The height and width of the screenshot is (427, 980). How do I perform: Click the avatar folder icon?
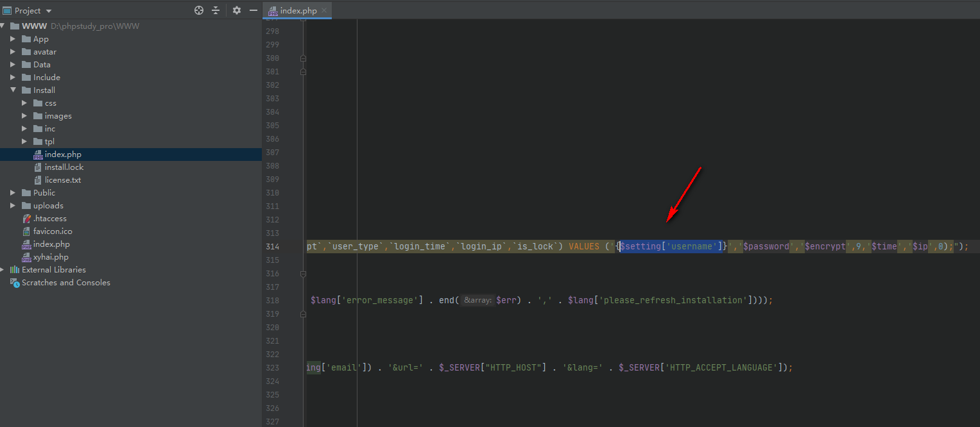point(26,52)
